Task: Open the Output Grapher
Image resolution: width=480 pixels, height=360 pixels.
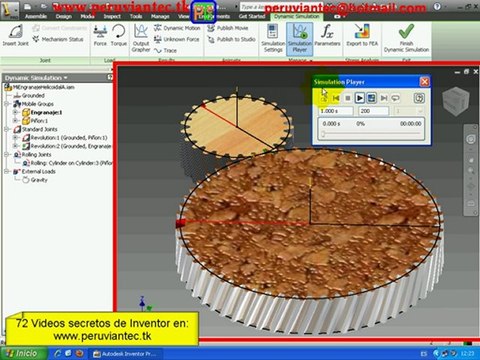Action: pyautogui.click(x=141, y=38)
